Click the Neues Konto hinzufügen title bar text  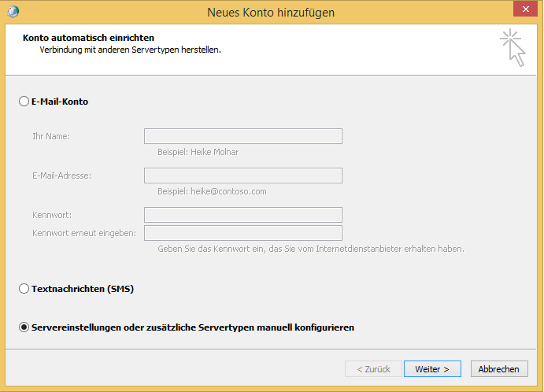pyautogui.click(x=271, y=12)
